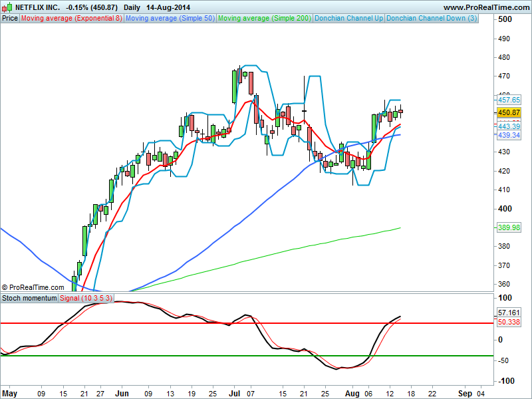The height and width of the screenshot is (399, 532).
Task: Click the 57.161 stochastic value tag
Action: (x=509, y=313)
